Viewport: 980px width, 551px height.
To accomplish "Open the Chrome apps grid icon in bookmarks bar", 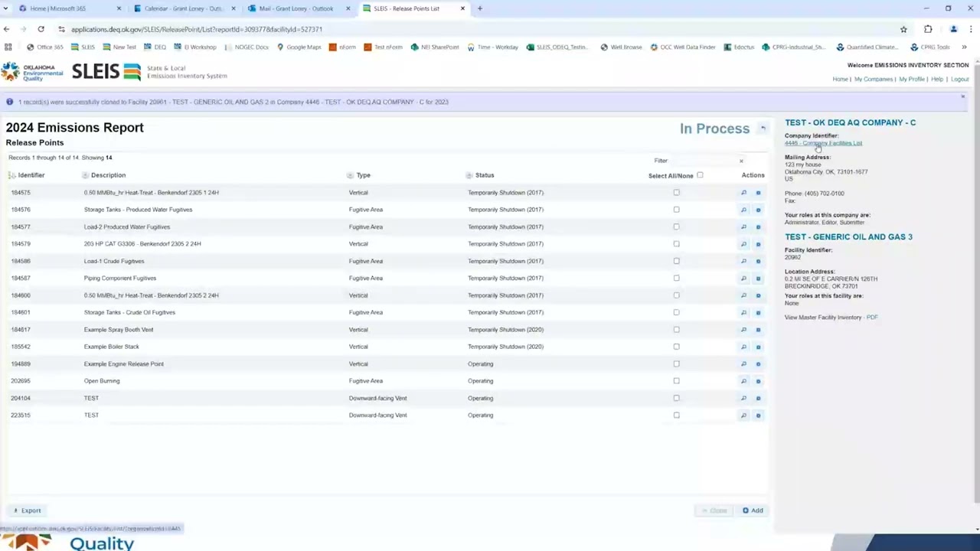I will point(8,47).
